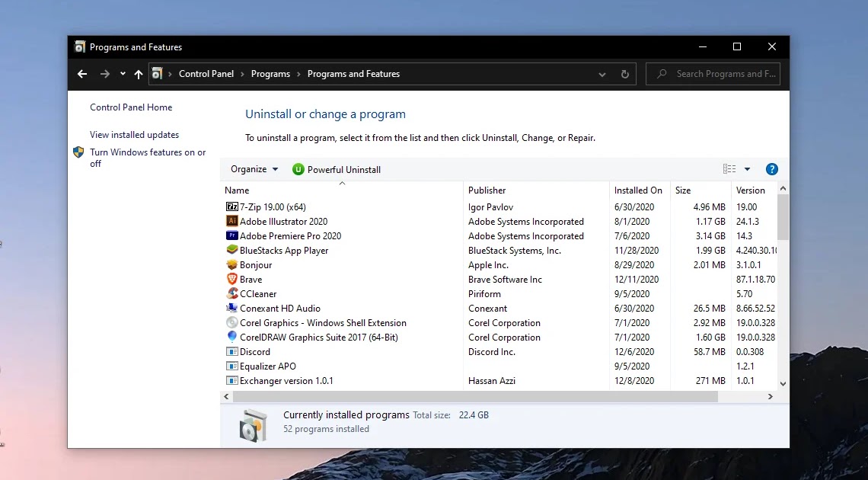Open Turn Windows features on or off

(148, 158)
